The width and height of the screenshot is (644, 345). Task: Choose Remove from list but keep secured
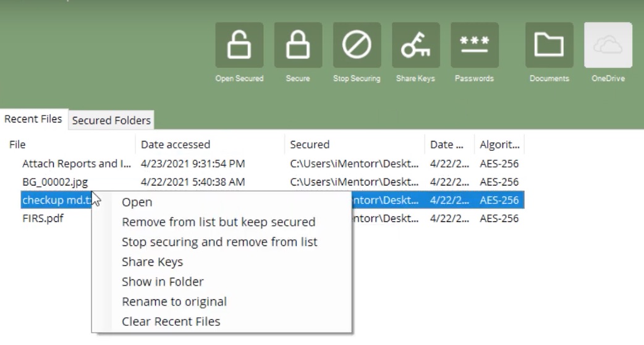pos(219,222)
